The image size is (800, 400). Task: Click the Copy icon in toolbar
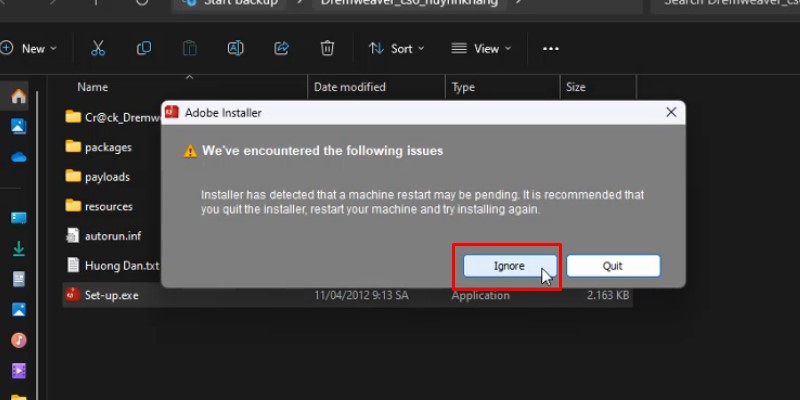(x=144, y=48)
